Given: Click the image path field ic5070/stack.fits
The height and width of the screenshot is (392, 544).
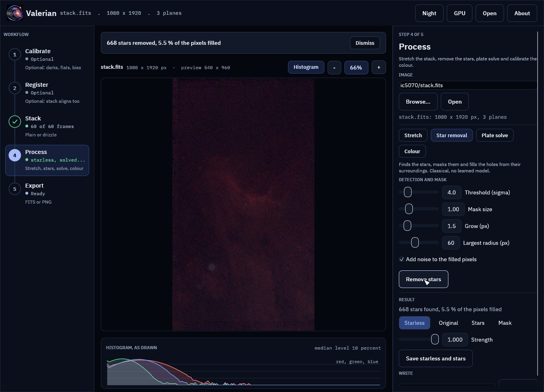Looking at the screenshot, I should [468, 85].
